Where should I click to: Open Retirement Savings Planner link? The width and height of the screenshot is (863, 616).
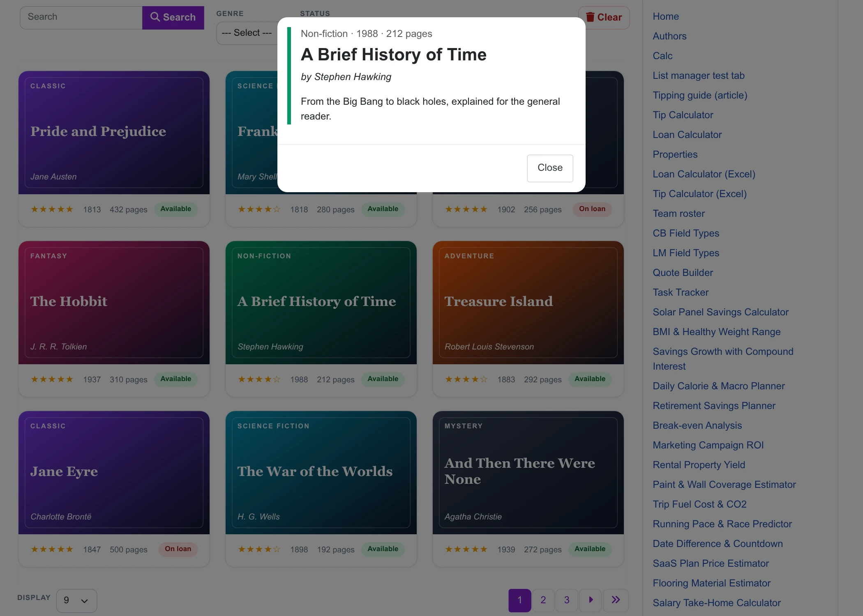point(714,406)
